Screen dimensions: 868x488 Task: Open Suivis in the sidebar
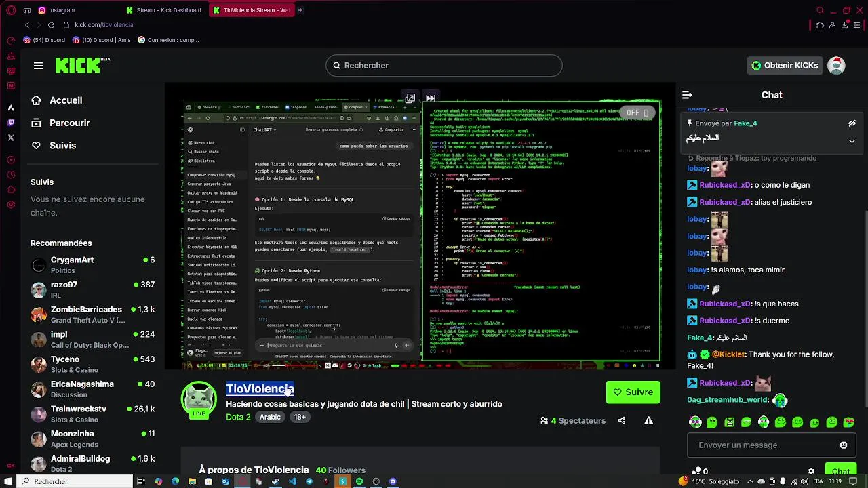click(x=54, y=145)
